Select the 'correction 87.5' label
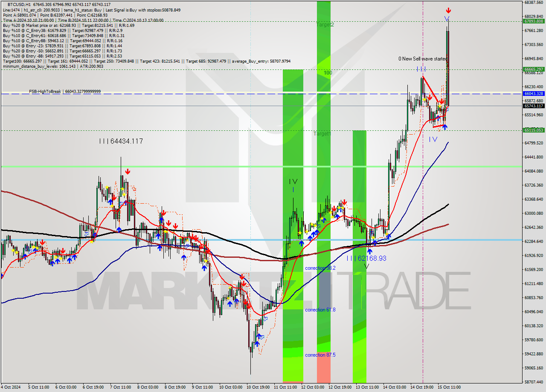The width and height of the screenshot is (546, 392). (320, 355)
